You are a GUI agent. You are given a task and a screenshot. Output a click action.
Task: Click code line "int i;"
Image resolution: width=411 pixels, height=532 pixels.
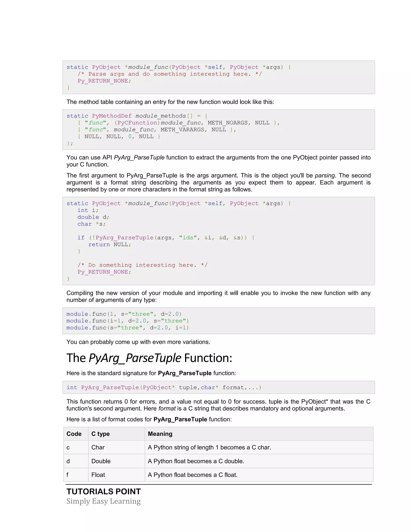(x=88, y=210)
